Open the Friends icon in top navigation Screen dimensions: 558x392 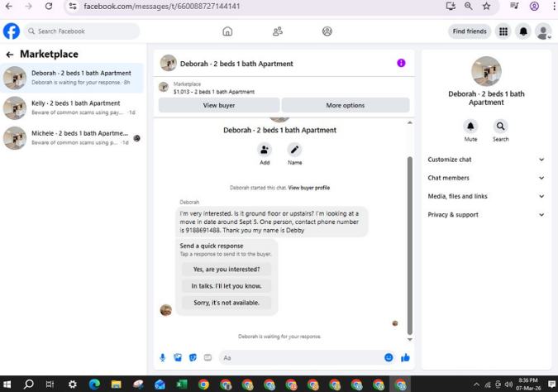[278, 31]
